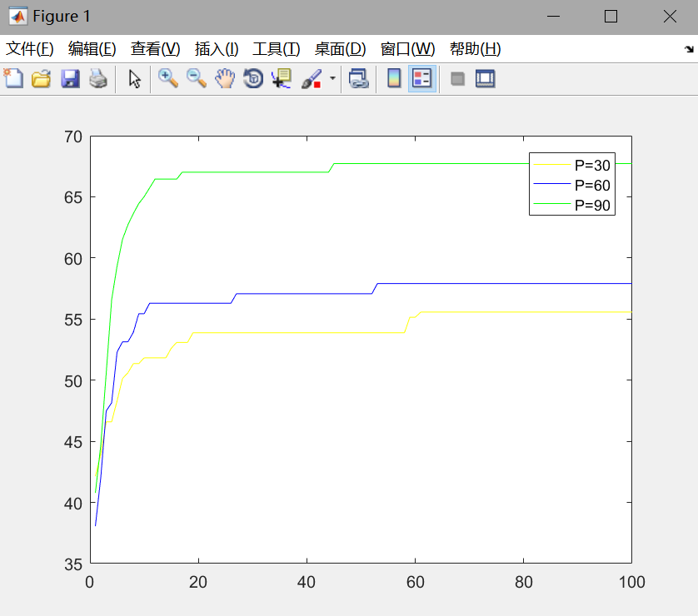Click the New Figure icon
698x616 pixels.
tap(13, 79)
